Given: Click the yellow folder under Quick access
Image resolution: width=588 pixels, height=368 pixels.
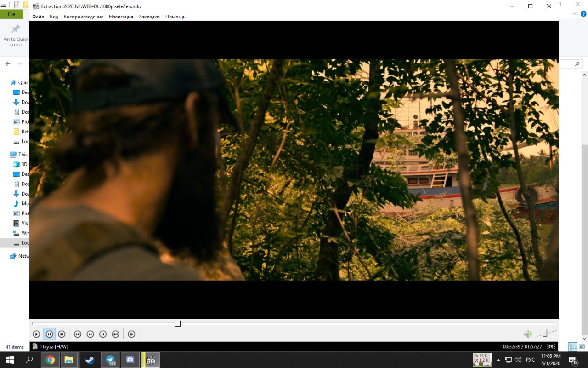Looking at the screenshot, I should (17, 132).
